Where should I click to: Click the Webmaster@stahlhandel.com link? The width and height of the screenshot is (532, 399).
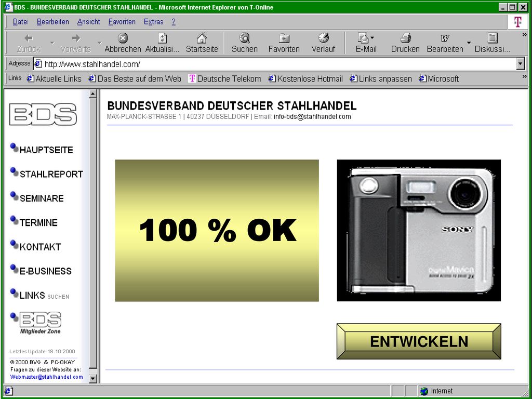click(x=46, y=377)
